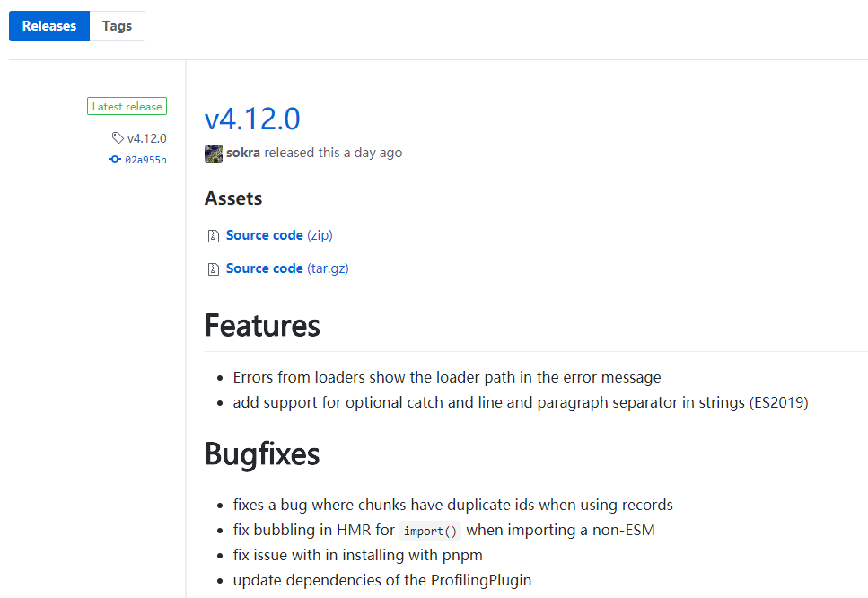Download Source code (zip)
This screenshot has width=868, height=598.
tap(279, 235)
